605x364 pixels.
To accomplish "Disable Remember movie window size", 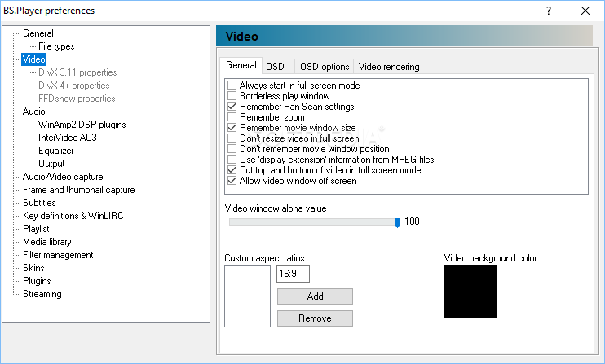I will coord(232,128).
